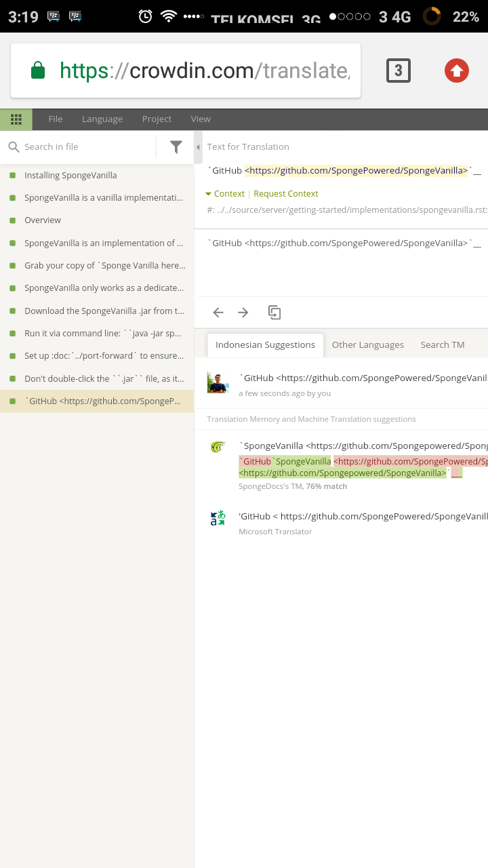Select string 'SpongeVanilla is an implementation of ...'
Viewport: 488px width, 868px height.
coord(97,243)
